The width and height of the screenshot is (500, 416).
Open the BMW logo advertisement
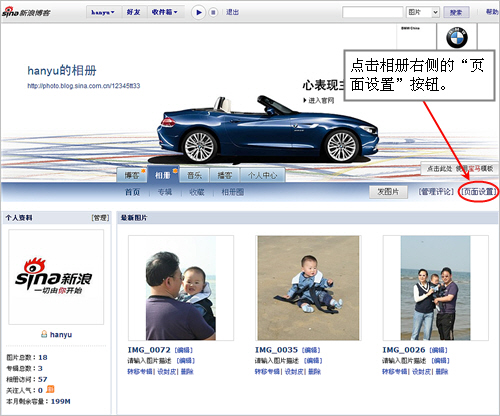[x=457, y=37]
